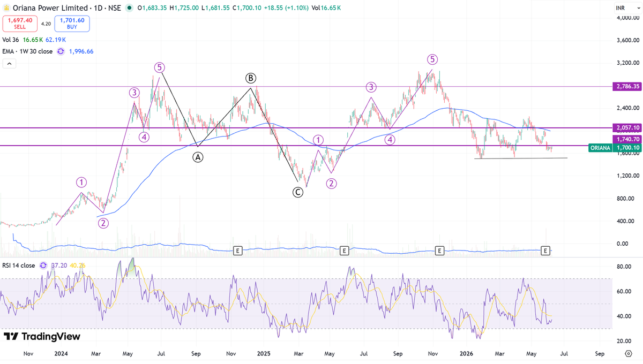Click the volume value 62.19K in legend
Screen dimensions: 643x364
click(x=56, y=40)
